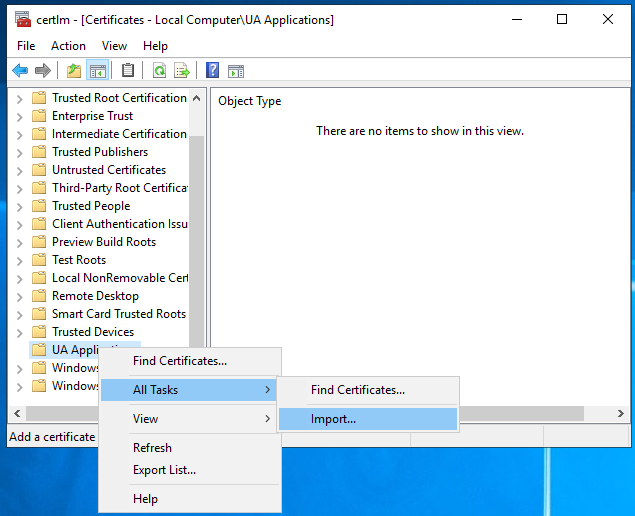Expand the Remote Desktop tree node
This screenshot has width=635, height=516.
point(19,296)
